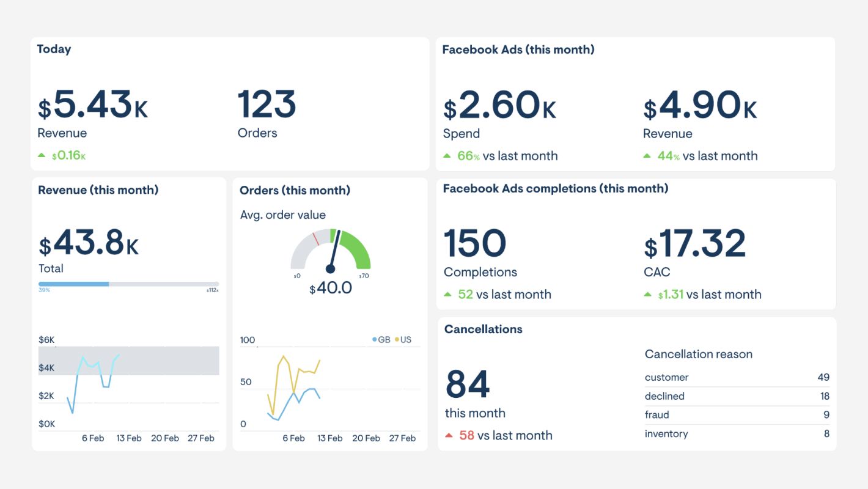Click the green arrow next to 44% revenue increase
The width and height of the screenshot is (868, 489).
pyautogui.click(x=648, y=156)
